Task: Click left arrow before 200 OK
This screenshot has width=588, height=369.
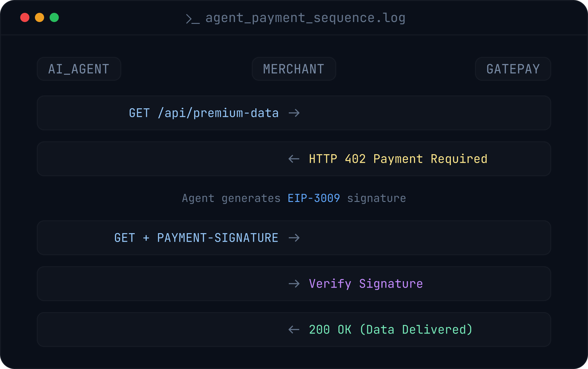Action: (294, 330)
